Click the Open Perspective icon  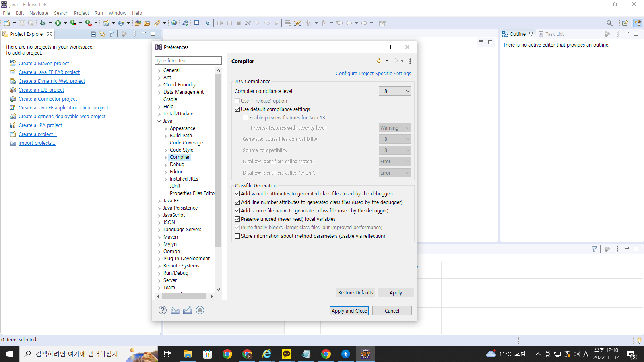click(x=625, y=23)
